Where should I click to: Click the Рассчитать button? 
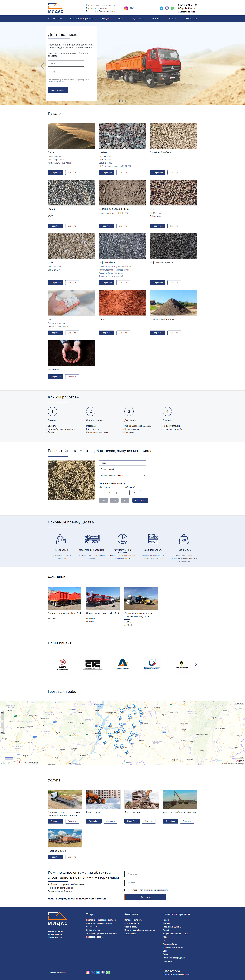click(x=140, y=500)
